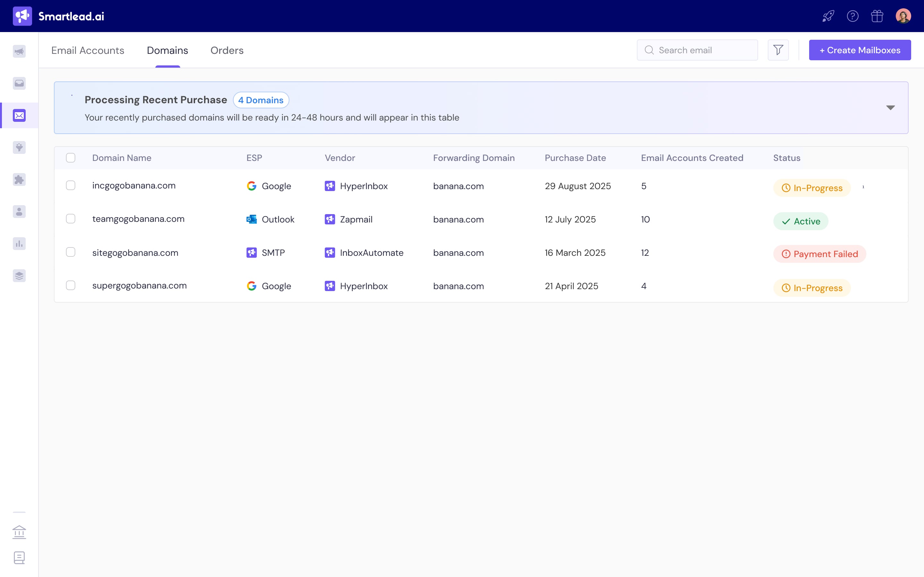Click the Create Mailboxes button
Screen dimensions: 924x577
(x=860, y=50)
